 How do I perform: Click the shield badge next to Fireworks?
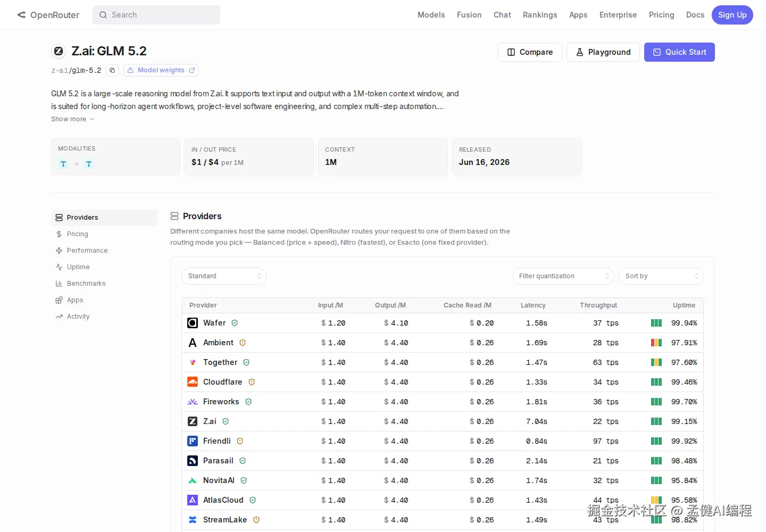(x=248, y=402)
